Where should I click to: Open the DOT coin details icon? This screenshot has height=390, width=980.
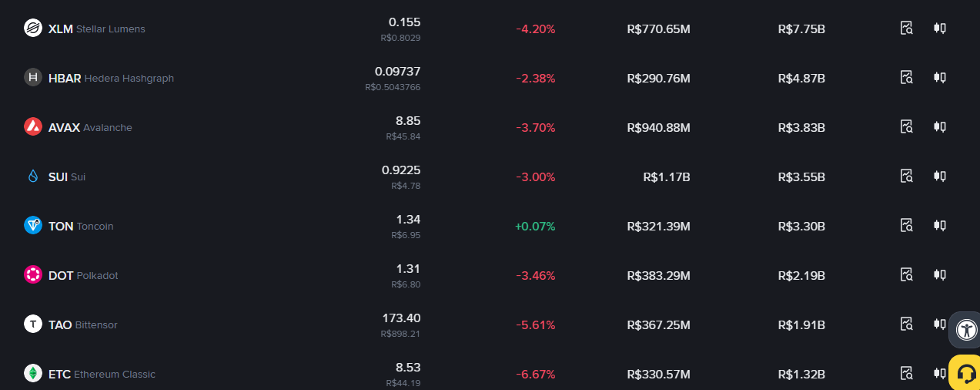(906, 275)
